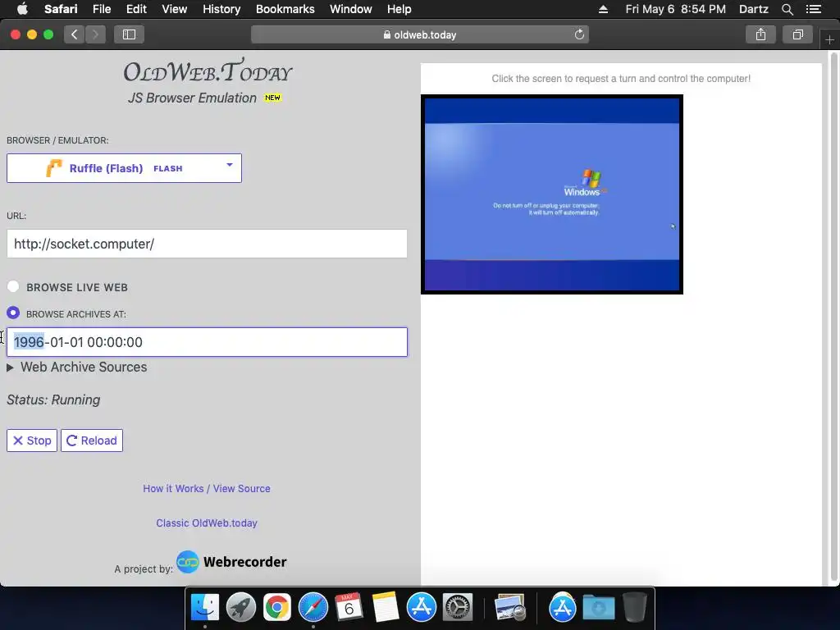Viewport: 840px width, 630px height.
Task: Click the date and time in menu bar
Action: pyautogui.click(x=676, y=9)
